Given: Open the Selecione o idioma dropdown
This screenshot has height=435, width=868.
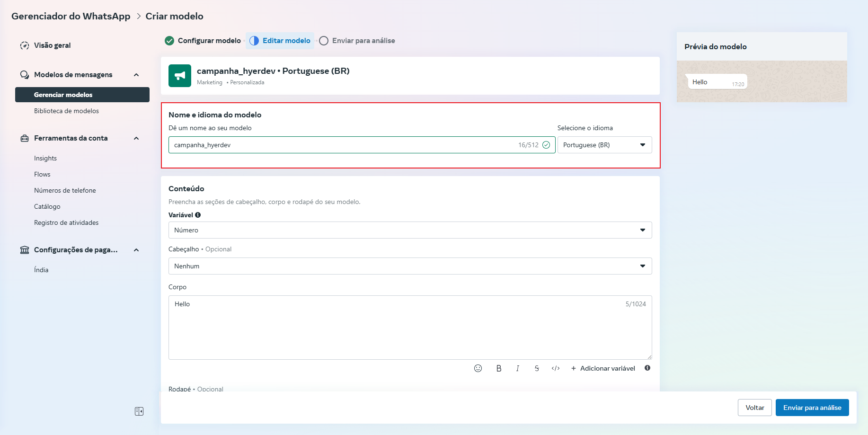Looking at the screenshot, I should 604,145.
